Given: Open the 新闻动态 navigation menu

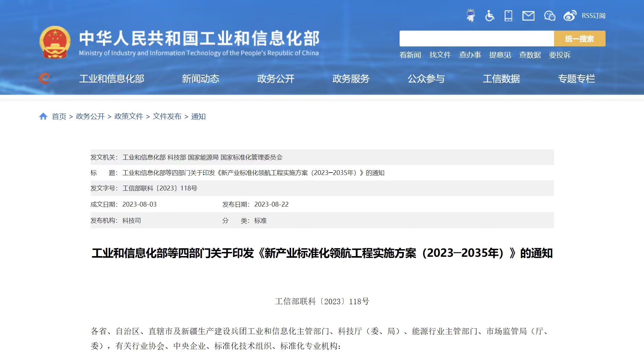Looking at the screenshot, I should coord(200,79).
